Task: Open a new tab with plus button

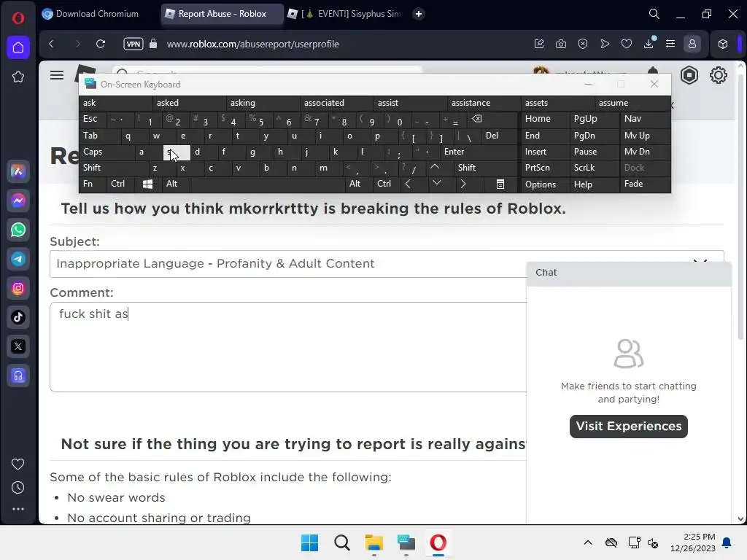Action: [418, 14]
